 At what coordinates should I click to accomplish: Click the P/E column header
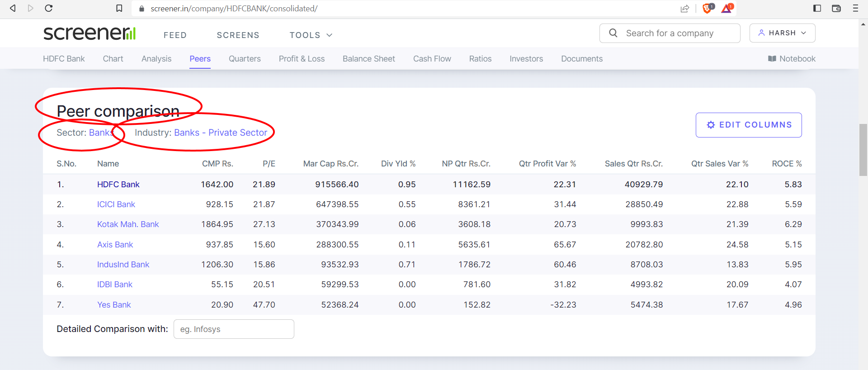(269, 164)
